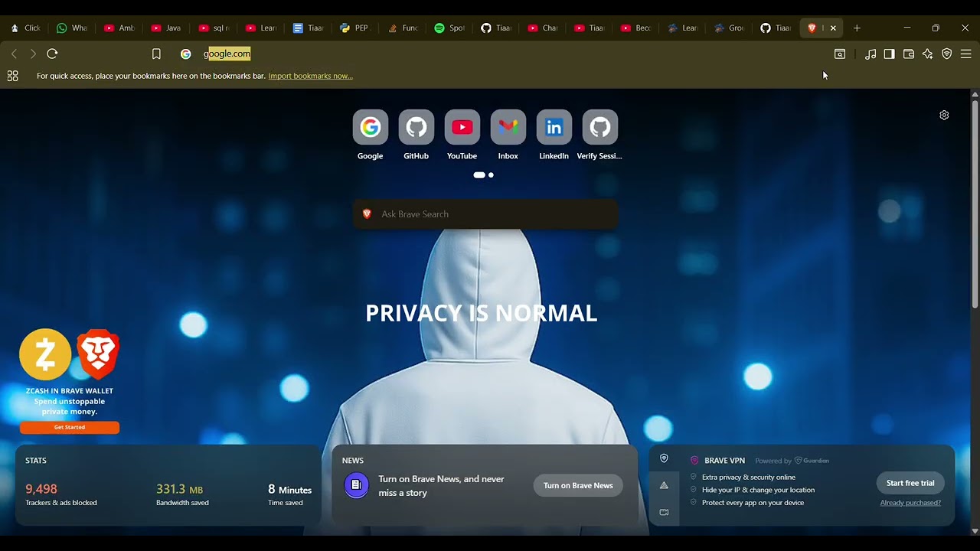Start the Brave VPN free trial
Image resolution: width=980 pixels, height=551 pixels.
pos(910,483)
